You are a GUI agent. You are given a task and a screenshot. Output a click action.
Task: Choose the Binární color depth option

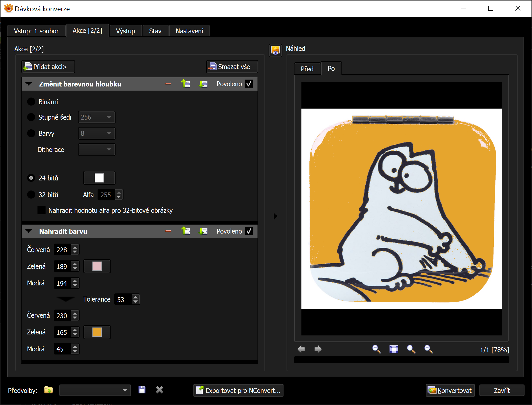click(x=31, y=102)
